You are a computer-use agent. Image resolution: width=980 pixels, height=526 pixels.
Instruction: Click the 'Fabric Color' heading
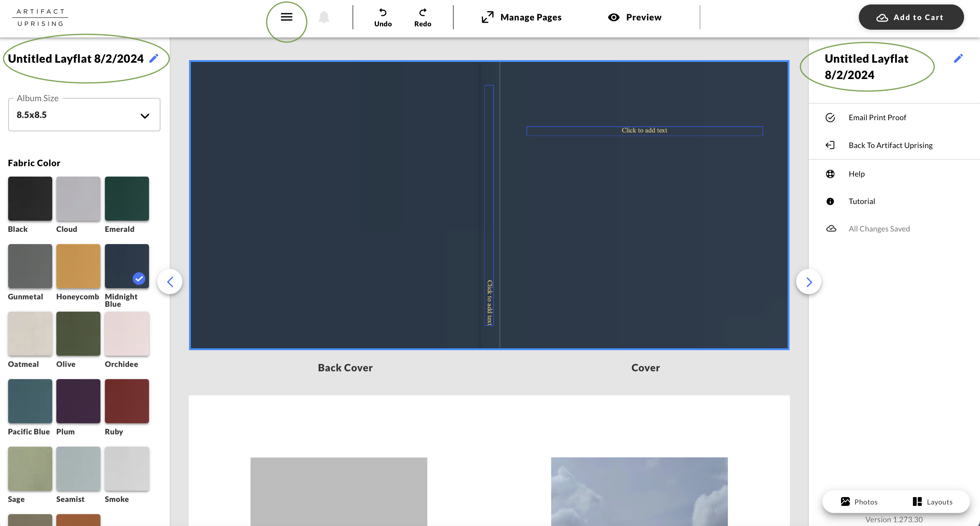(x=34, y=163)
